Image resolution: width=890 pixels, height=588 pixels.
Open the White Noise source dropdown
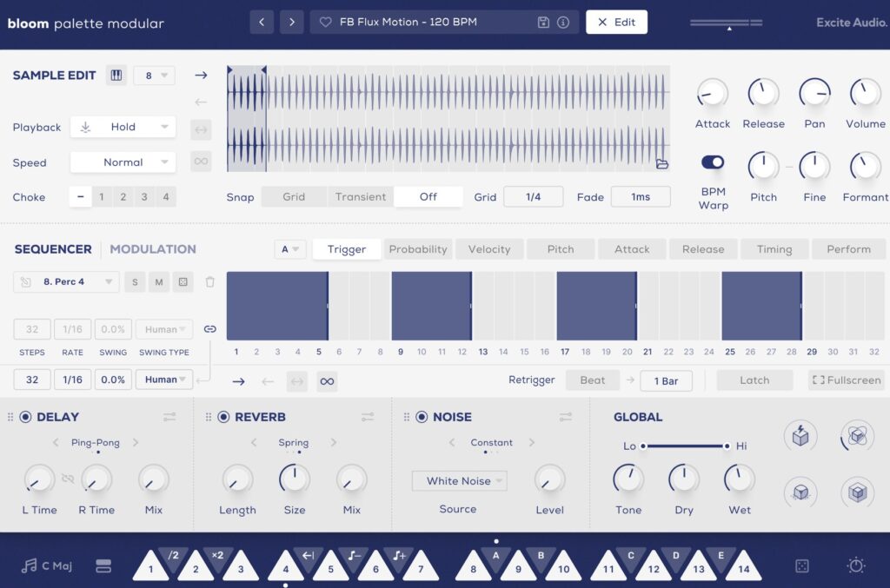click(x=459, y=481)
